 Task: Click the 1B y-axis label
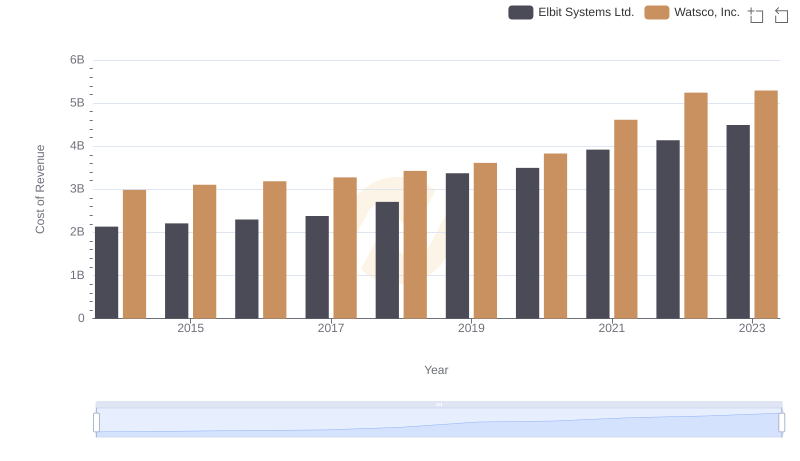(x=77, y=275)
